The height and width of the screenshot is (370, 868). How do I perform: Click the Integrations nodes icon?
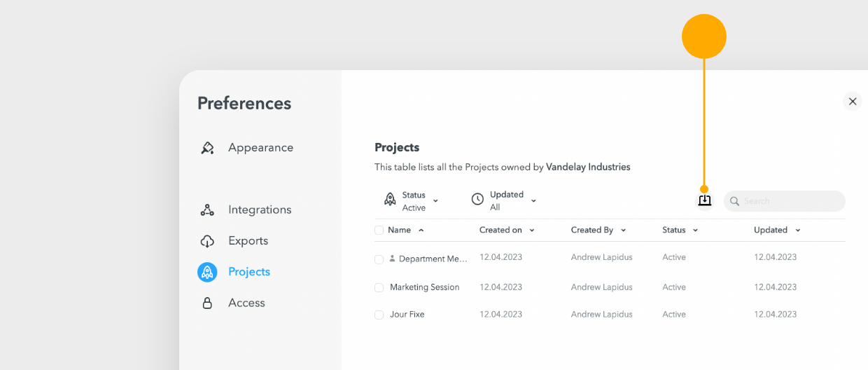coord(207,210)
